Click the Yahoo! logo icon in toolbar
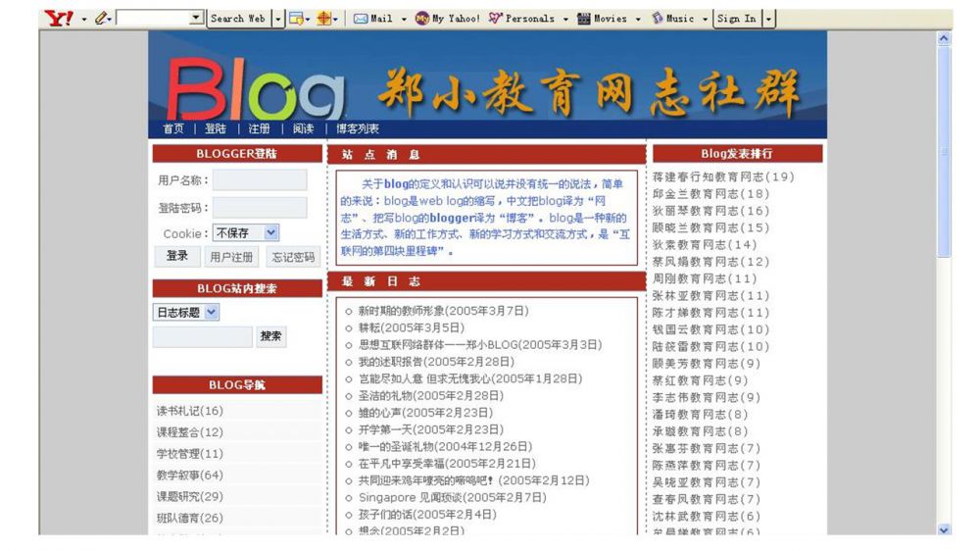 [x=60, y=19]
